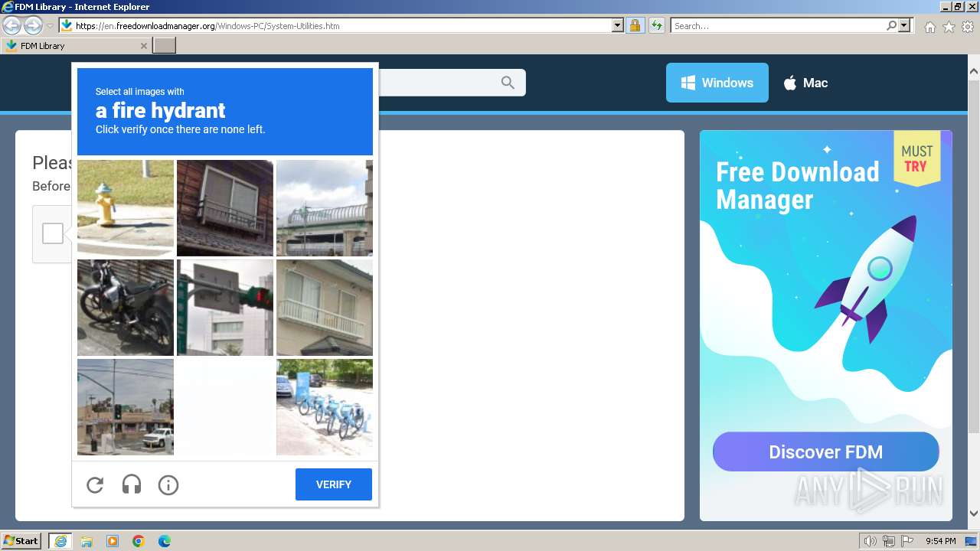Click the 9:54 PM clock
This screenshot has height=551, width=980.
[941, 541]
